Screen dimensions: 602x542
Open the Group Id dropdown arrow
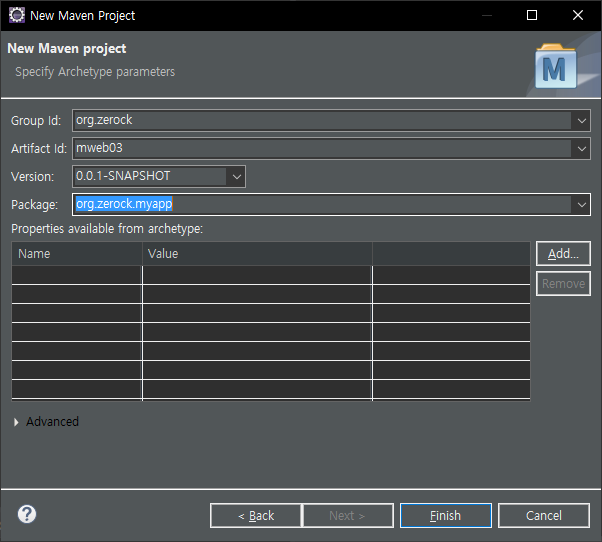click(x=581, y=121)
